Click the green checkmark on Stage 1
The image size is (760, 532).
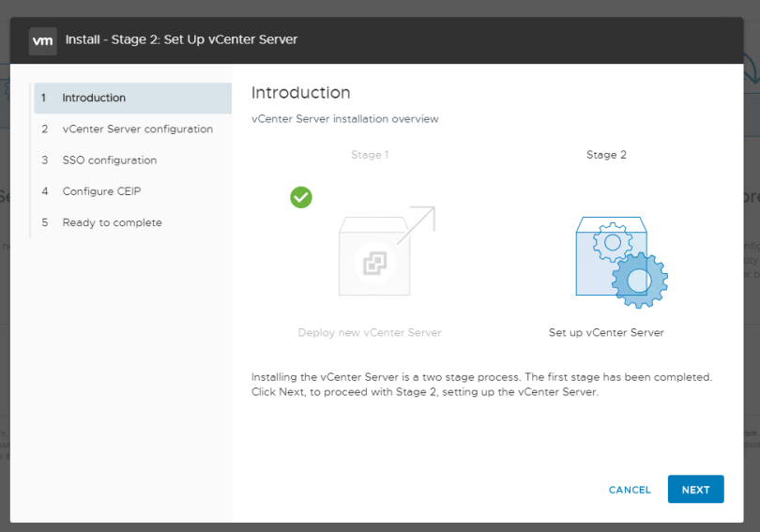point(301,197)
